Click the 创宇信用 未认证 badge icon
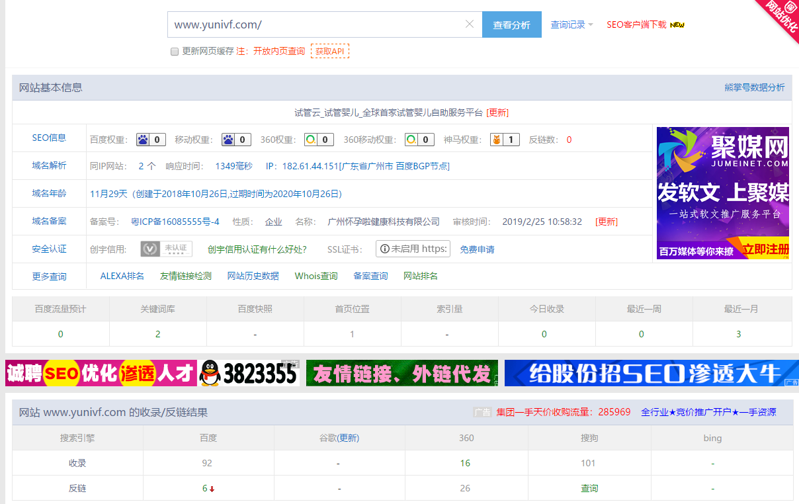Viewport: 799px width, 504px height. [x=167, y=249]
